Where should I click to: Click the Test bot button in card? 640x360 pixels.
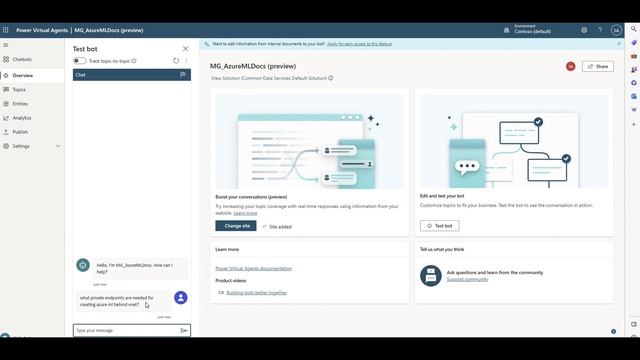pos(440,226)
